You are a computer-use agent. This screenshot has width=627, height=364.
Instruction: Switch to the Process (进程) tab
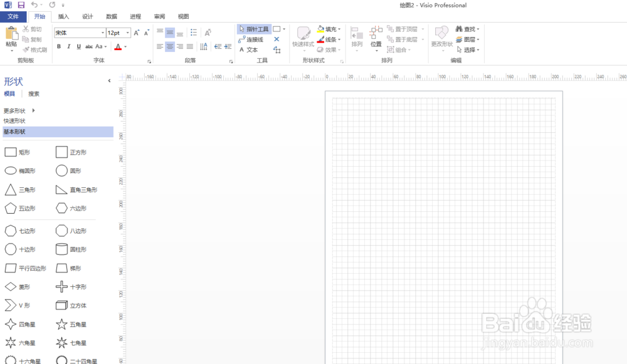tap(135, 16)
